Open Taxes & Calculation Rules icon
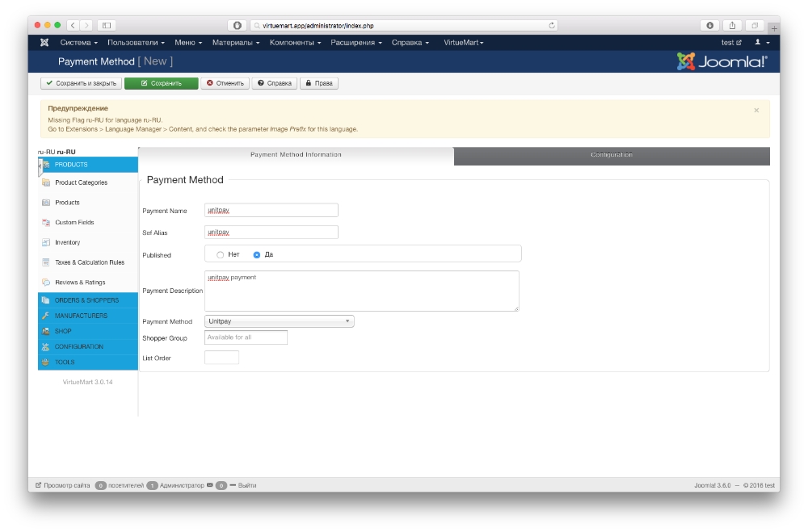Image resolution: width=808 pixels, height=532 pixels. tap(46, 262)
